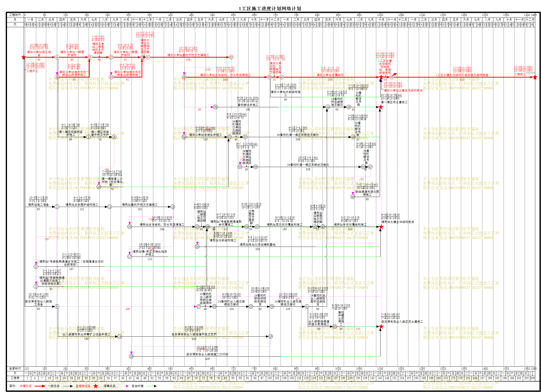Click the 福民站基坑开挖及支撑施工 task label

tap(140, 205)
